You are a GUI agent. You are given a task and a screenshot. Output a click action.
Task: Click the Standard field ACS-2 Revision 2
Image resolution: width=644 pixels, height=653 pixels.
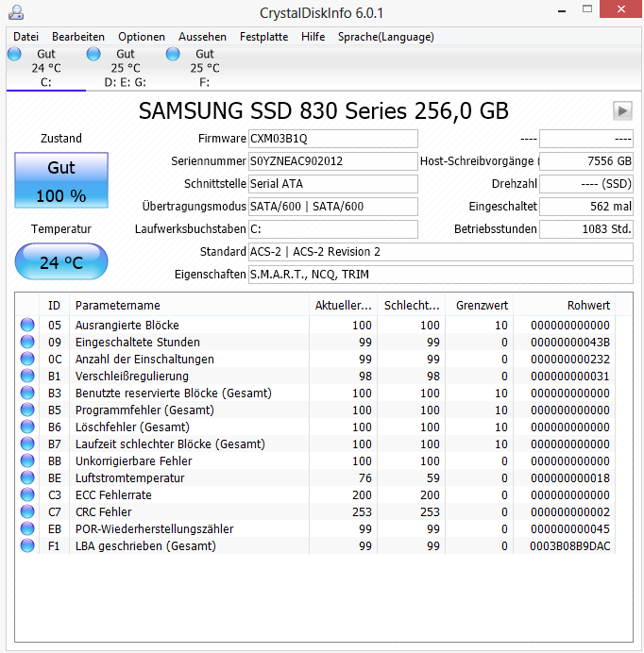[x=441, y=252]
